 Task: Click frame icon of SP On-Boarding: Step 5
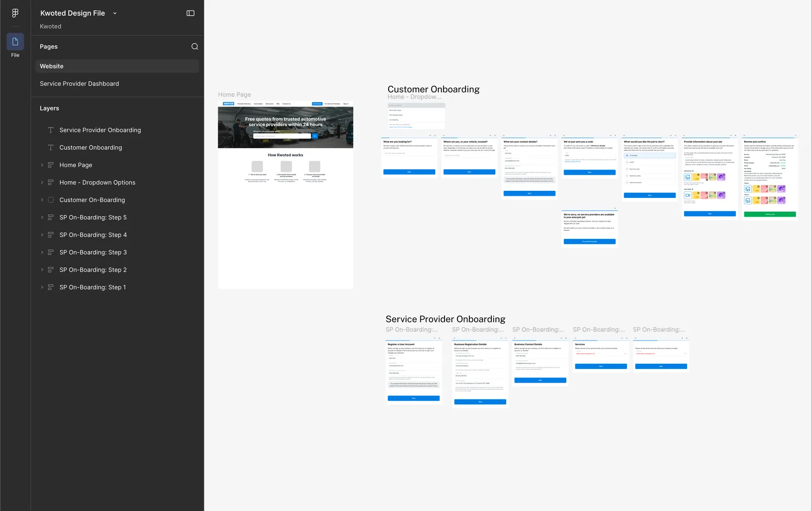[x=51, y=217]
